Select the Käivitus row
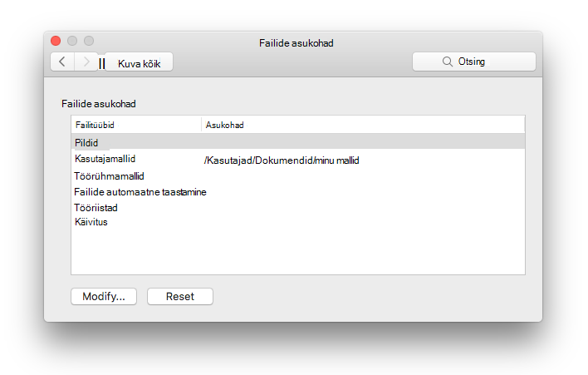Image resolution: width=588 pixels, height=375 pixels. [298, 222]
